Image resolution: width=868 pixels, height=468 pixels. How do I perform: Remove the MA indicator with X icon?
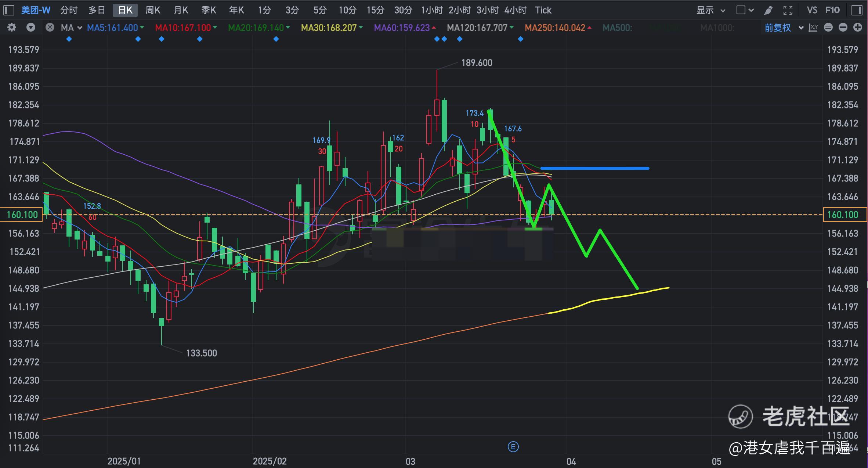pyautogui.click(x=50, y=28)
